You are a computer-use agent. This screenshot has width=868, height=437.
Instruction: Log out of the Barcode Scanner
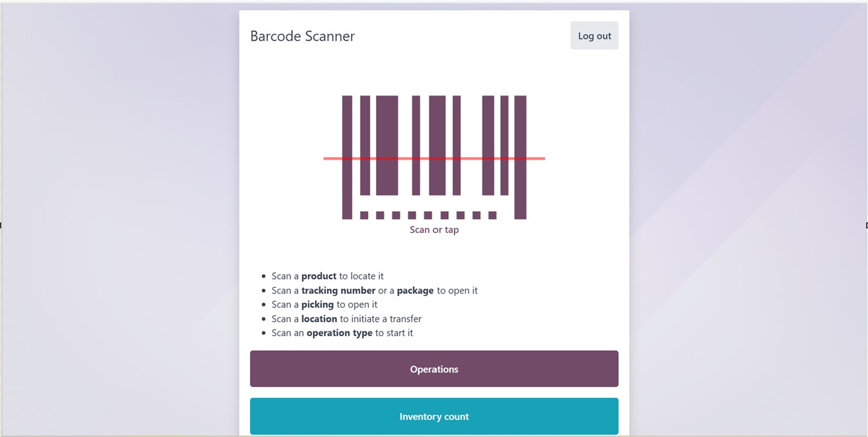point(594,36)
